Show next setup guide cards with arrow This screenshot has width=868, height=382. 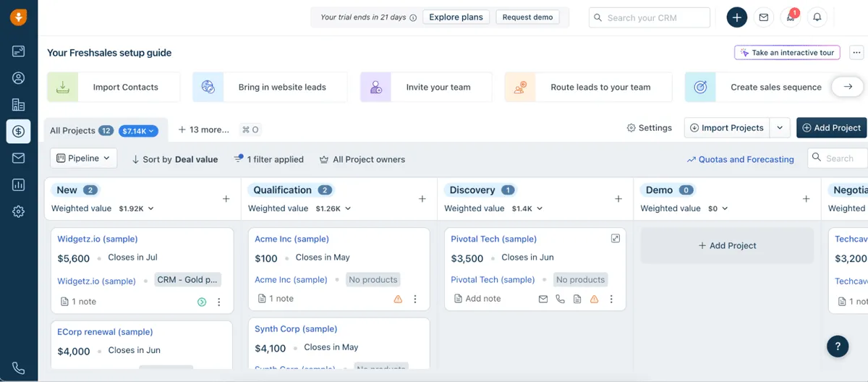(846, 87)
